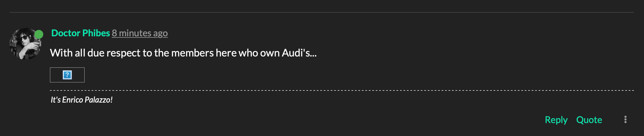Click the green online status dot
644x136 pixels.
click(x=39, y=34)
